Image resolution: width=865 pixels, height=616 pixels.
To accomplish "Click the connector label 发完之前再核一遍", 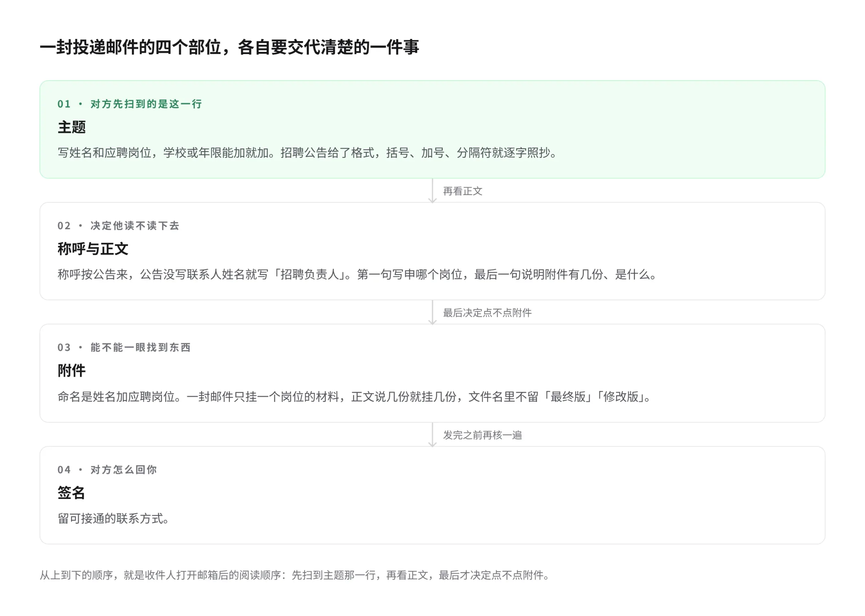I will 482,435.
